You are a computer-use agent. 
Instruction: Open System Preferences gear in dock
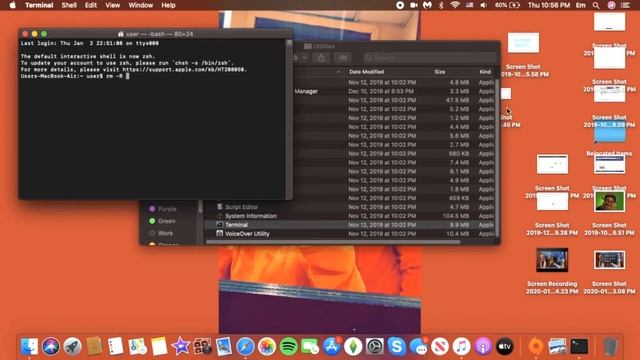pyautogui.click(x=375, y=347)
